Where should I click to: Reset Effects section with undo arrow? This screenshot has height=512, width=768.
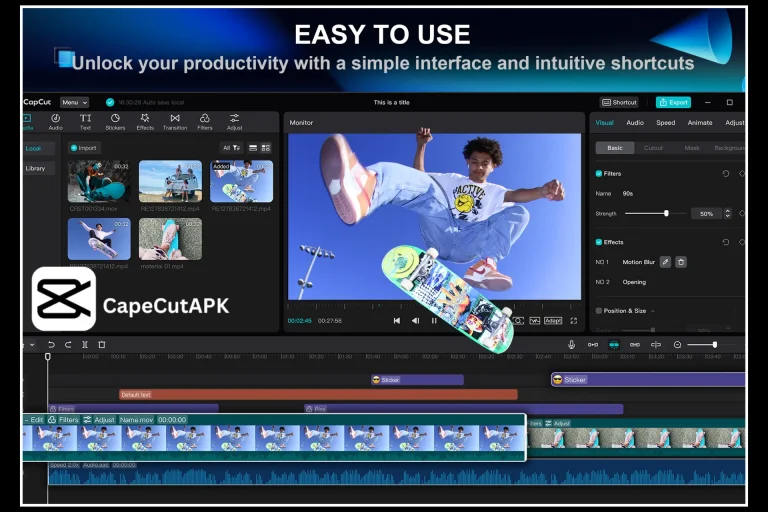pos(726,242)
